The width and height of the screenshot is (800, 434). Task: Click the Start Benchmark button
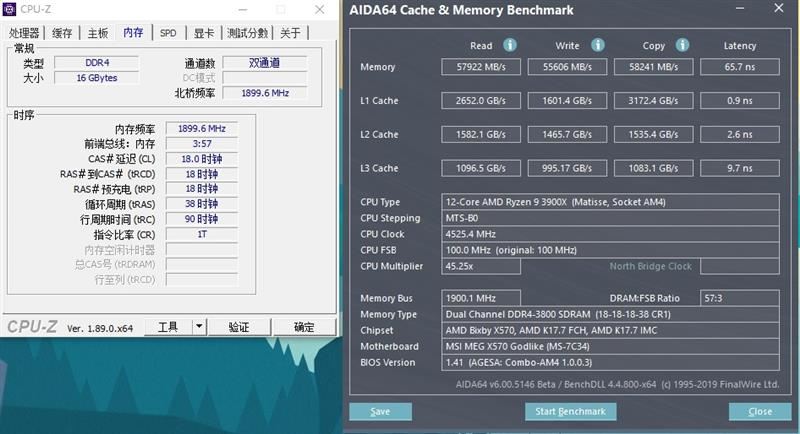(x=570, y=412)
